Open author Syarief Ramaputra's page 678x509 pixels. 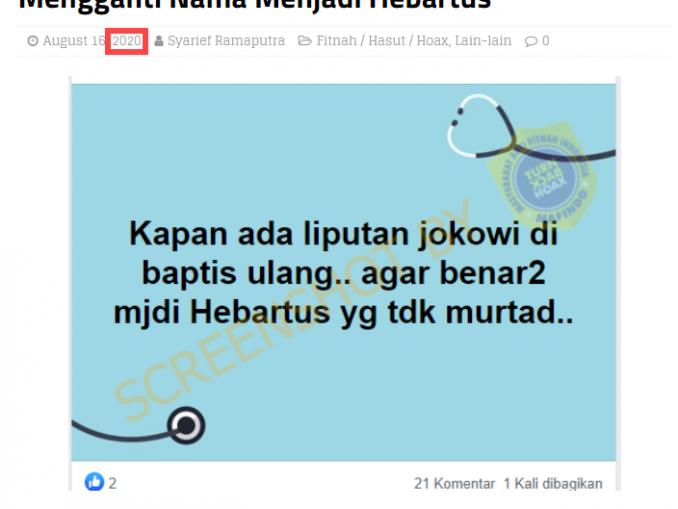click(226, 41)
